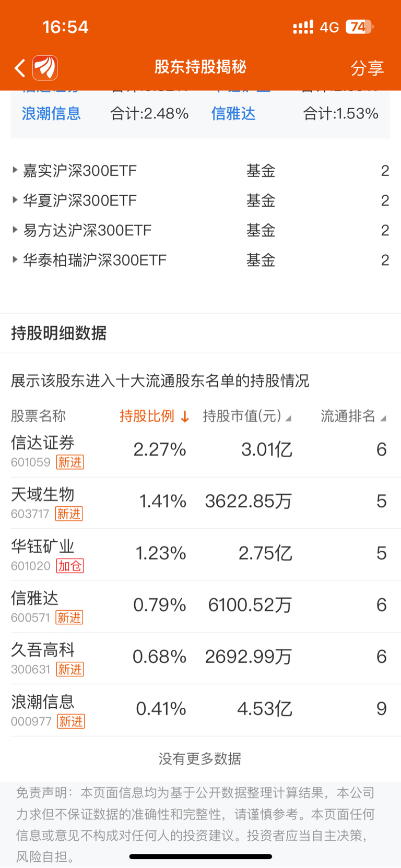Tap the 新进 tag under 天域生物
Screen dimensions: 401x868
tap(69, 514)
